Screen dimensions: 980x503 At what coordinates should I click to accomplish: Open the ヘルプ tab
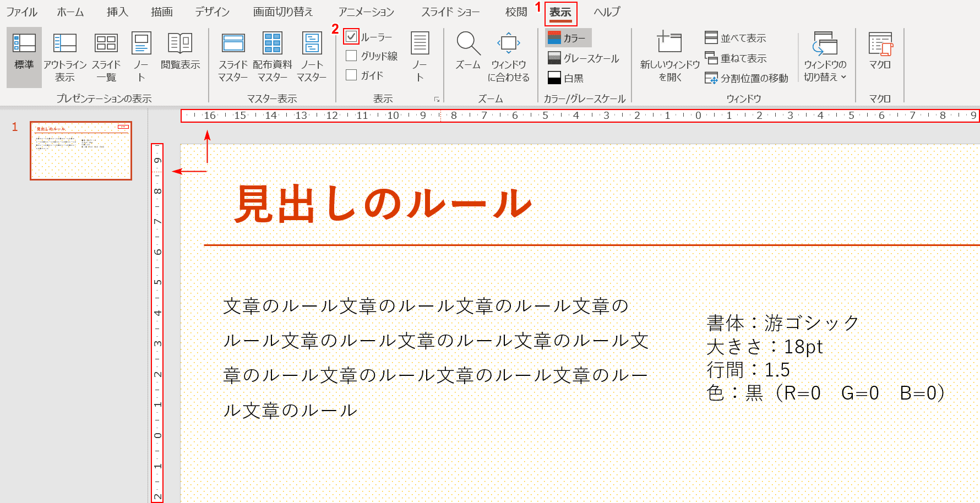607,12
